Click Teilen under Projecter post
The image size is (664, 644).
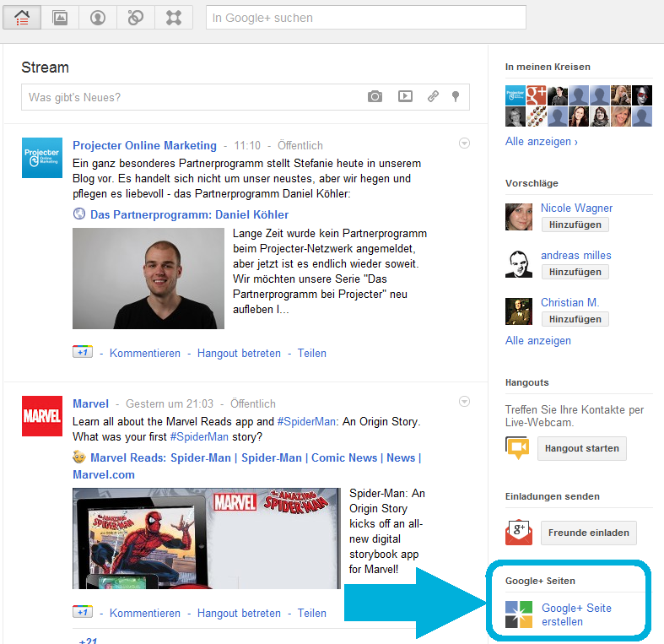click(311, 354)
